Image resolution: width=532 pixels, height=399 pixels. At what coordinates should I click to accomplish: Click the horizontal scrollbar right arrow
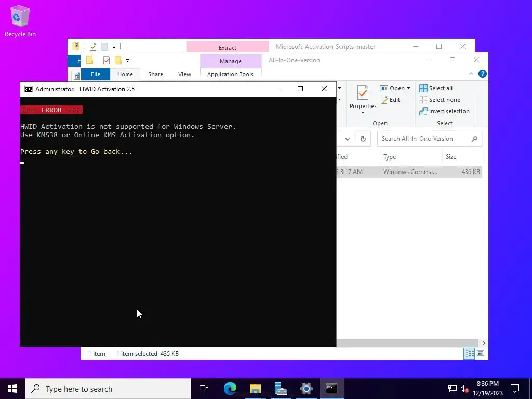pyautogui.click(x=484, y=343)
